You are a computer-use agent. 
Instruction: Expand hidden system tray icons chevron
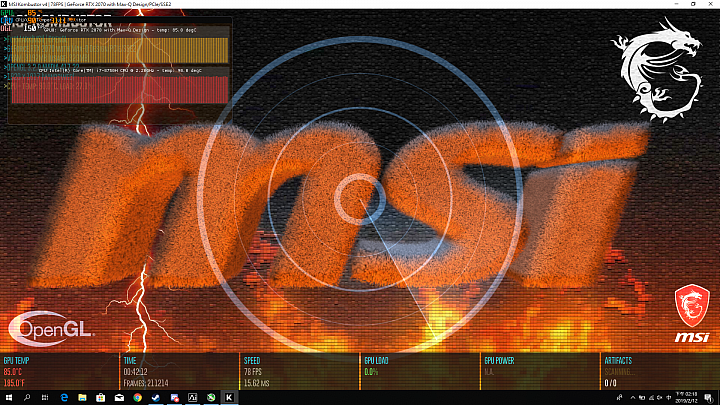pos(633,398)
